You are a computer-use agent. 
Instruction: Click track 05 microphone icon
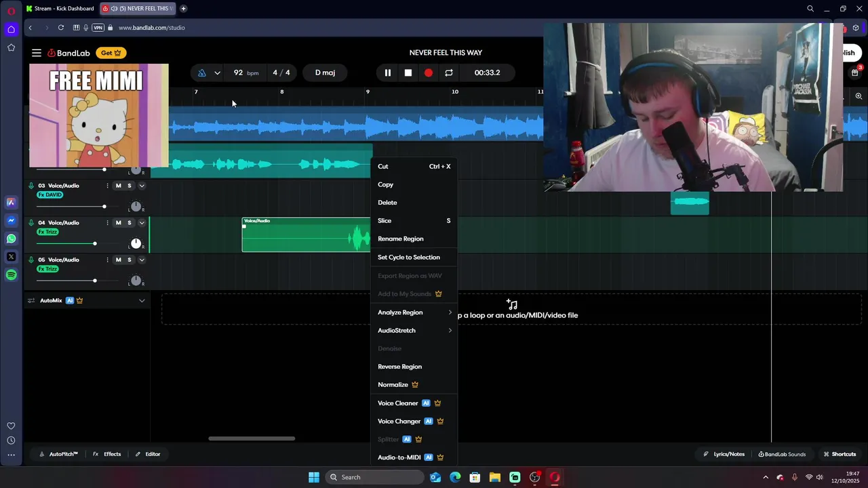[x=31, y=260]
